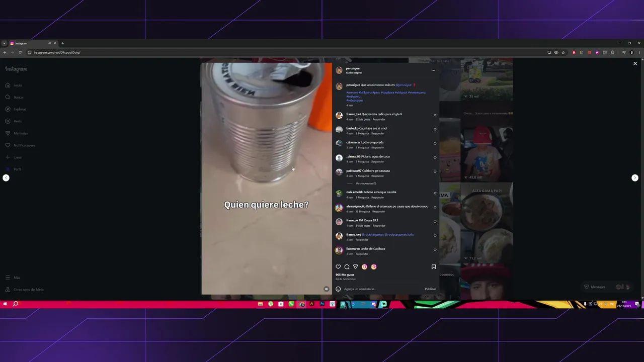View the 905 Me gusta likes list
This screenshot has width=644, height=362.
coord(345,275)
